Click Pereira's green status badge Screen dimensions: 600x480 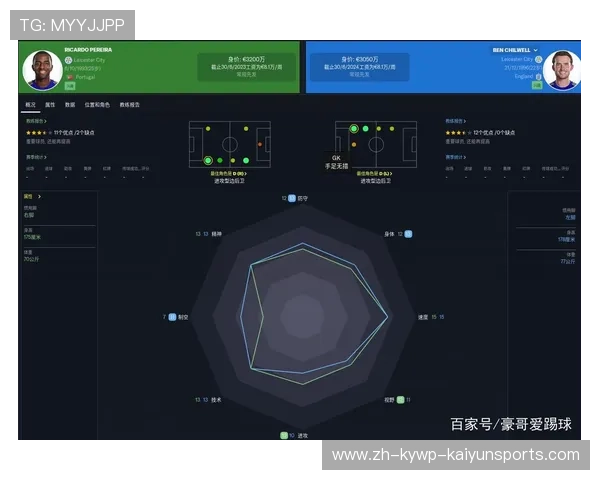[70, 86]
